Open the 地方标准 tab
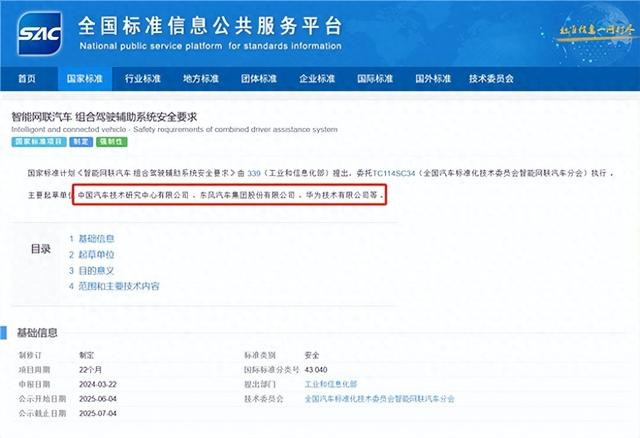The image size is (640, 438). tap(201, 78)
